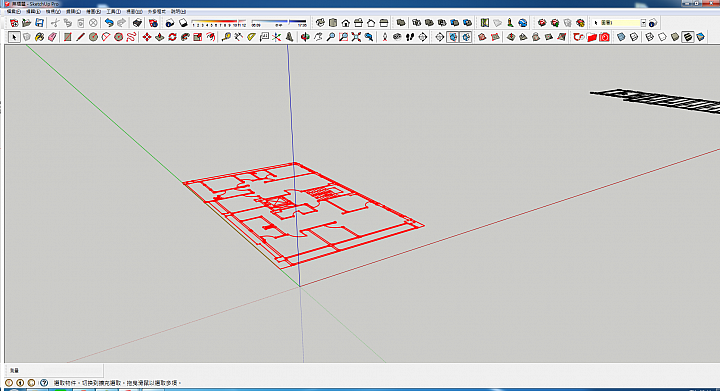Toggle display of section cuts
Screen dimensions: 720x391
click(x=466, y=37)
